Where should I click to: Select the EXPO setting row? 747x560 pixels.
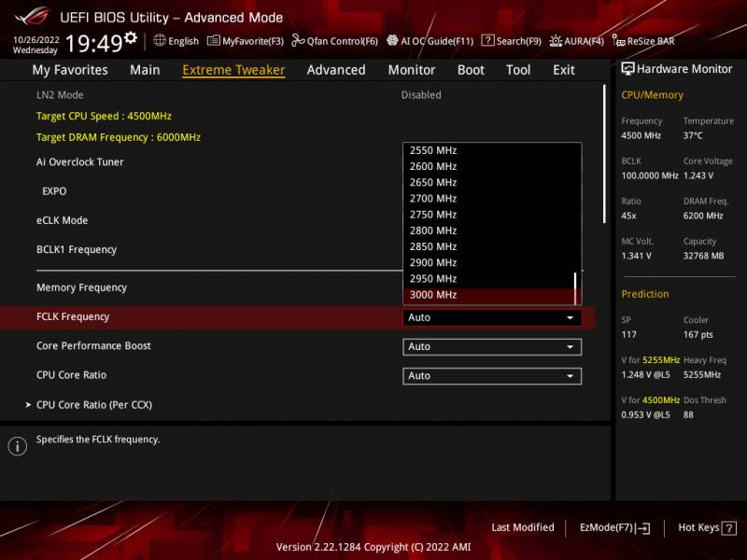54,191
